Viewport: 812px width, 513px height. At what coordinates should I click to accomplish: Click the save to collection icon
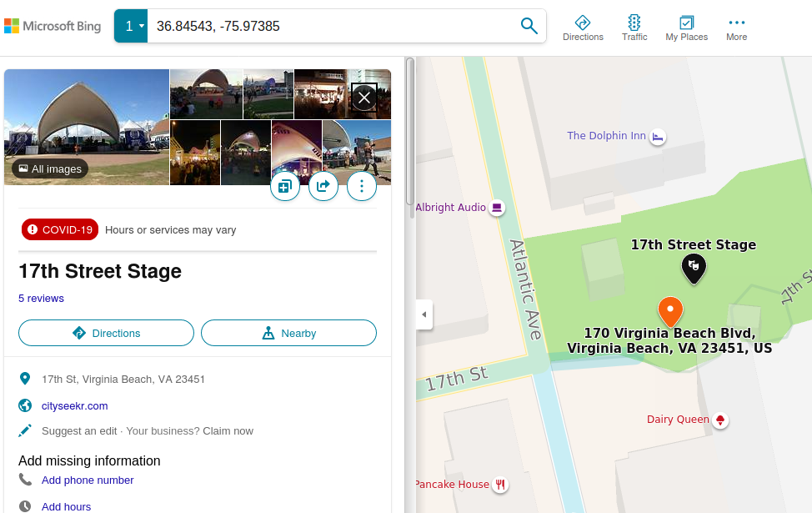coord(285,186)
